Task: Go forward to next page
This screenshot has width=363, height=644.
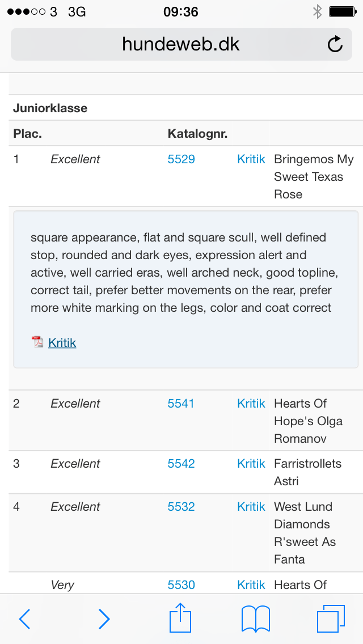Action: point(104,619)
